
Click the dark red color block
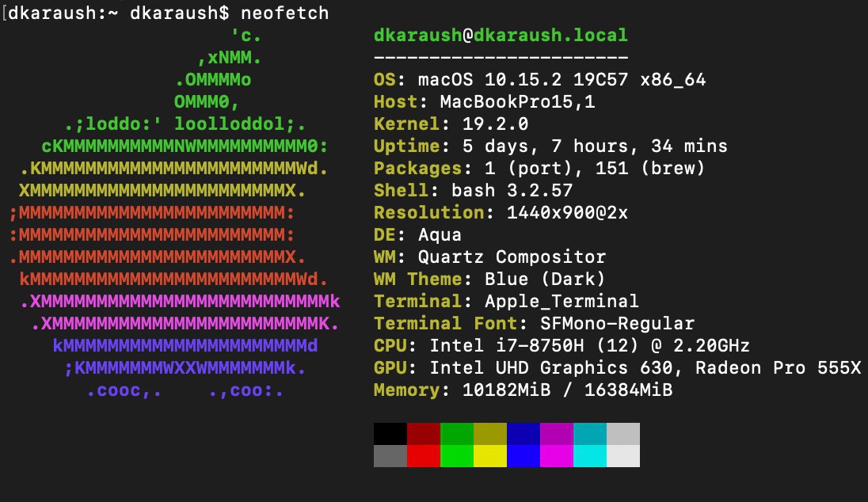click(424, 434)
